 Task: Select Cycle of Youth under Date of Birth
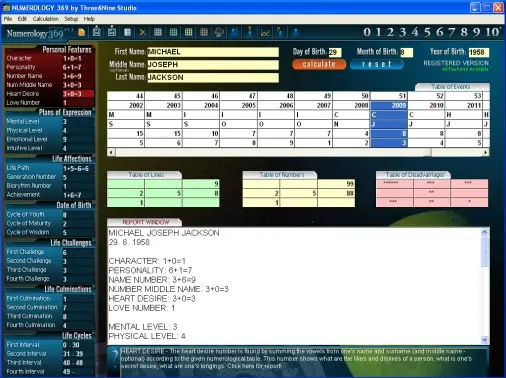point(49,215)
